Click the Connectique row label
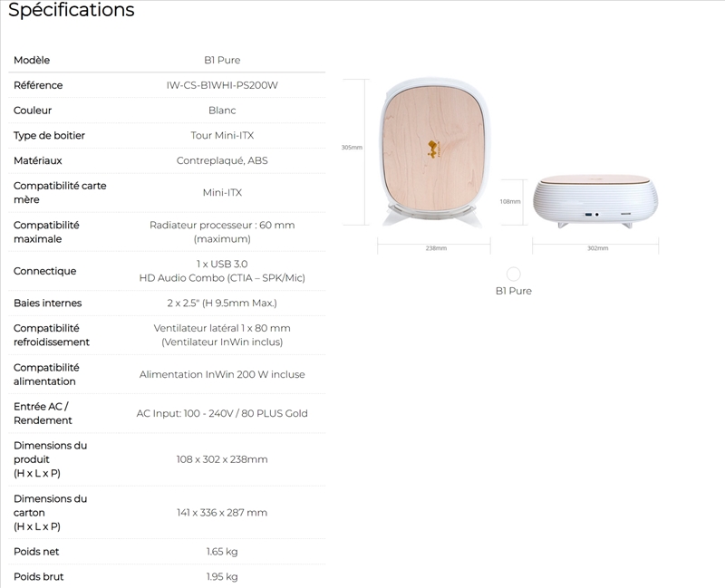 [x=45, y=271]
